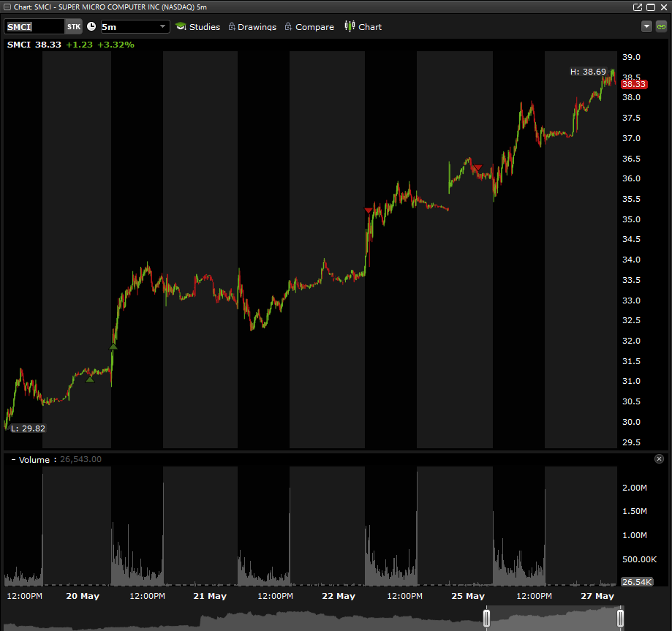
Task: Click the chart window menu icon in title bar
Action: pyautogui.click(x=7, y=7)
